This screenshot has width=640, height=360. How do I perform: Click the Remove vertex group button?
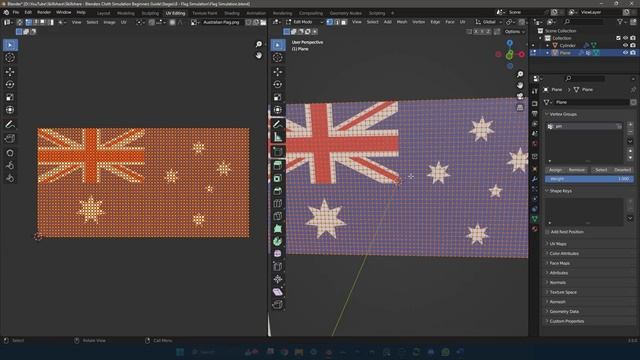576,170
